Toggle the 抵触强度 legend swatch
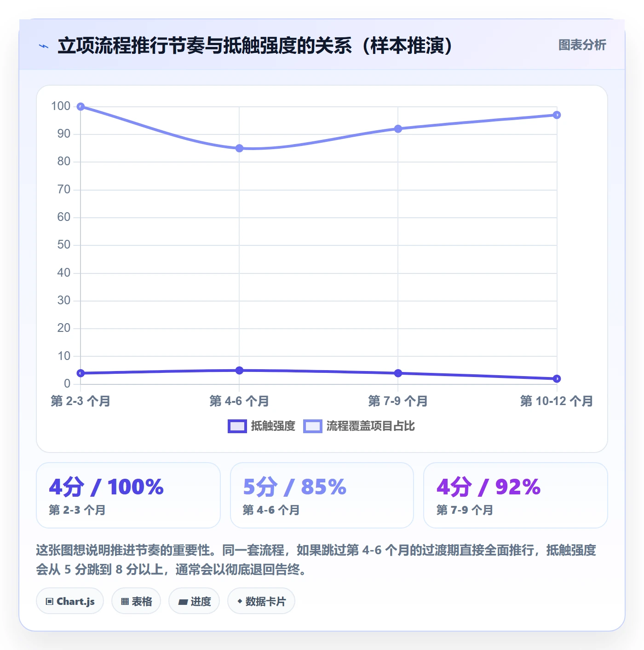The height and width of the screenshot is (650, 644). (x=237, y=426)
